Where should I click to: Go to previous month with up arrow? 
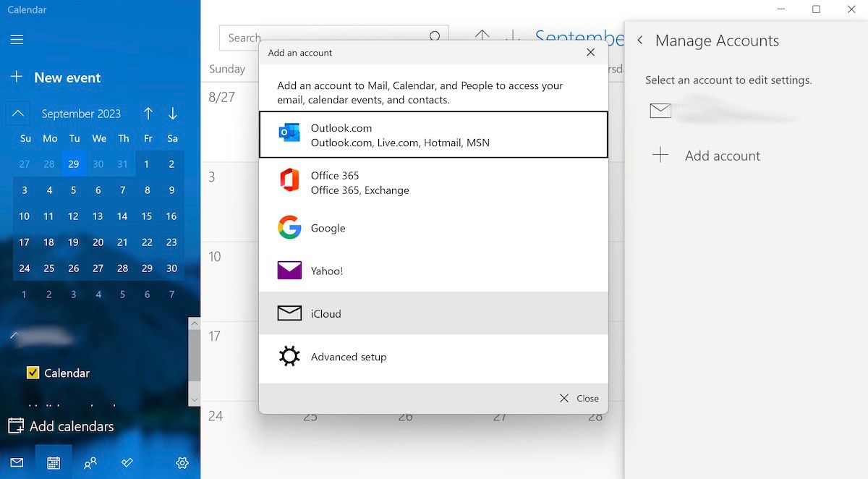point(148,114)
